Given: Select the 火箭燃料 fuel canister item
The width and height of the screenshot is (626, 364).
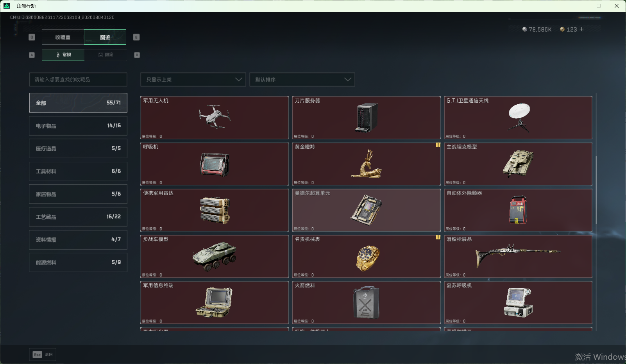Looking at the screenshot, I should tap(366, 303).
